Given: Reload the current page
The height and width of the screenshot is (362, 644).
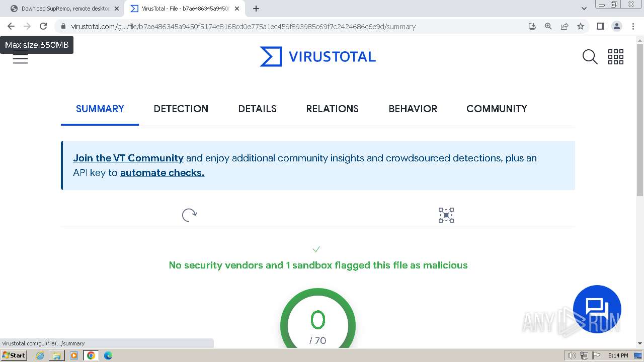Looking at the screenshot, I should [43, 26].
